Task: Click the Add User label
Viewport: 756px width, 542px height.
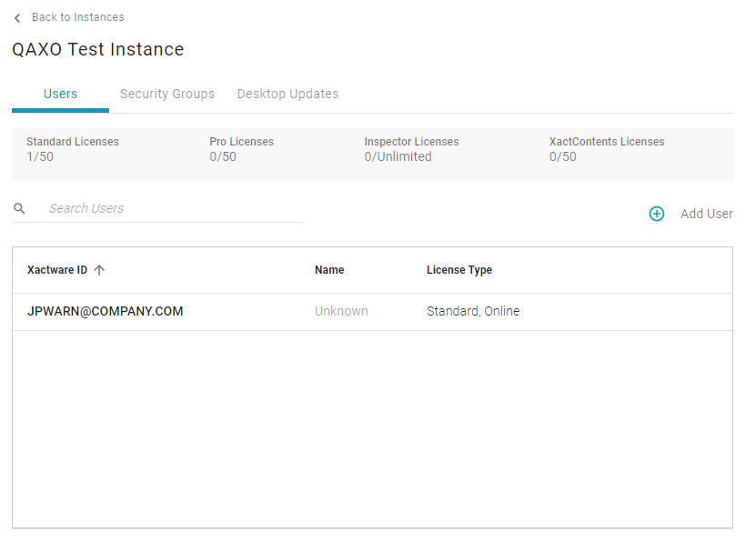Action: [706, 214]
